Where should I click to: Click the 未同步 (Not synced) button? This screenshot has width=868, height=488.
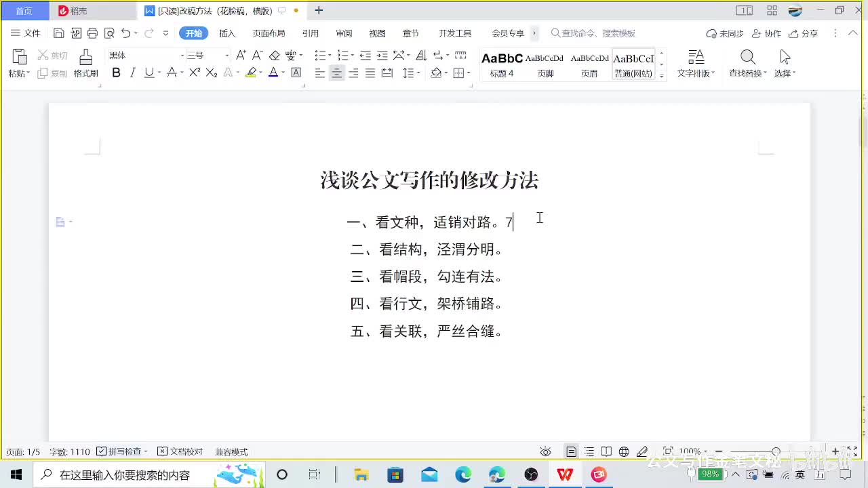(725, 33)
